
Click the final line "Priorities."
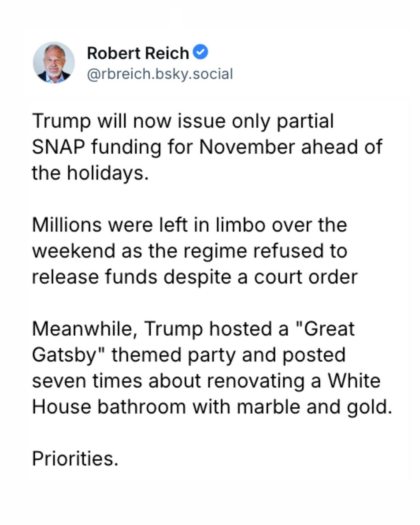[75, 459]
